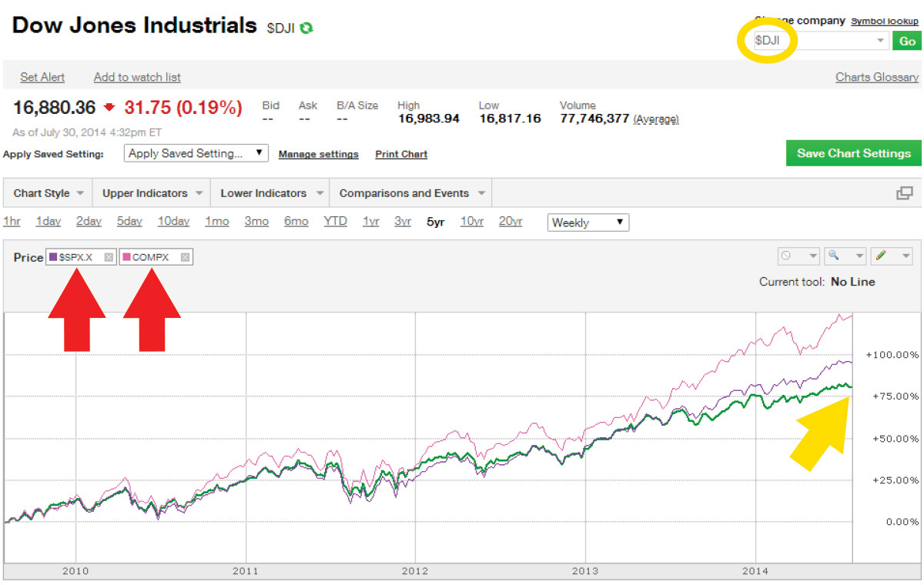Switch to the 10yr time range

pos(472,222)
